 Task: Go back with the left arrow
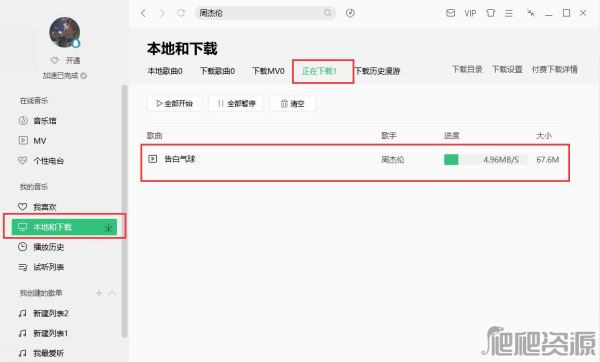[143, 13]
